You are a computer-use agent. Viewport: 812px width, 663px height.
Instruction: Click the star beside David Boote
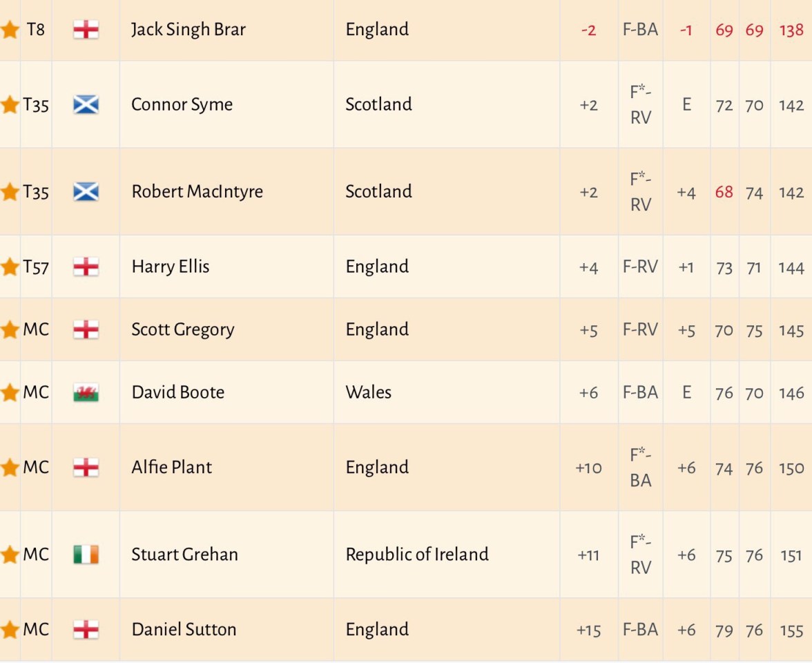[10, 393]
